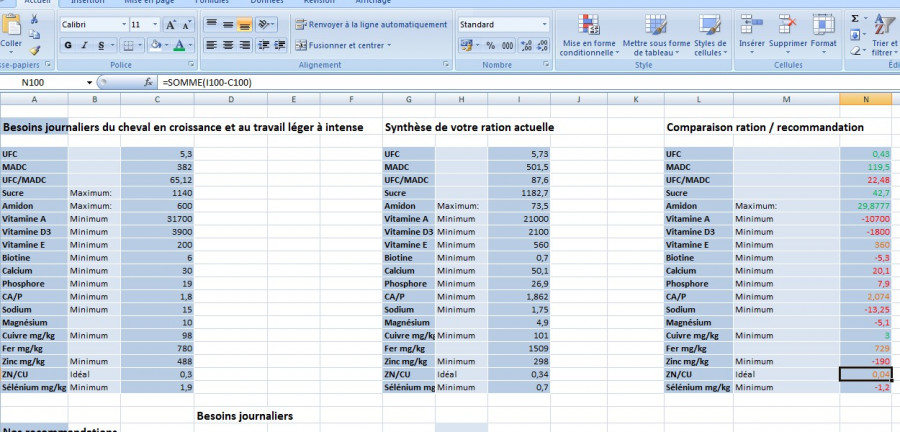
Task: Add a decimal place
Action: tap(526, 45)
